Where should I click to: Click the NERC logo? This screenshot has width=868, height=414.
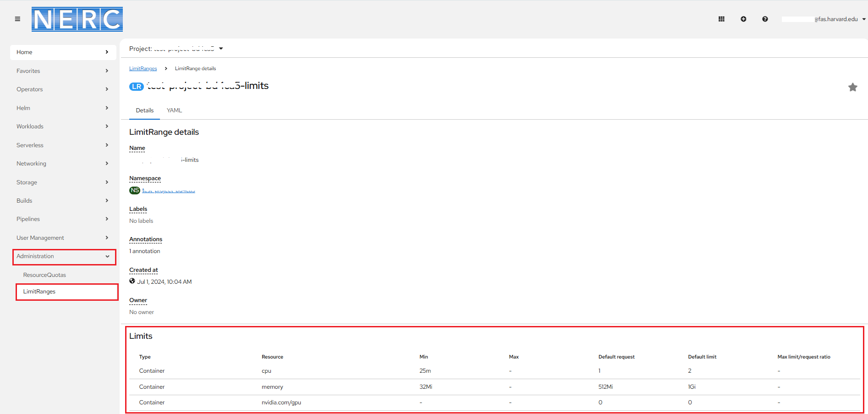point(77,19)
